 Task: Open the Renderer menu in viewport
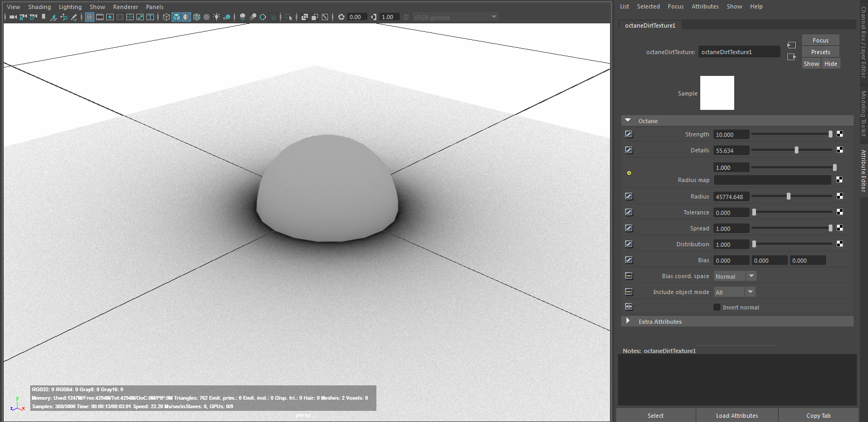click(125, 7)
